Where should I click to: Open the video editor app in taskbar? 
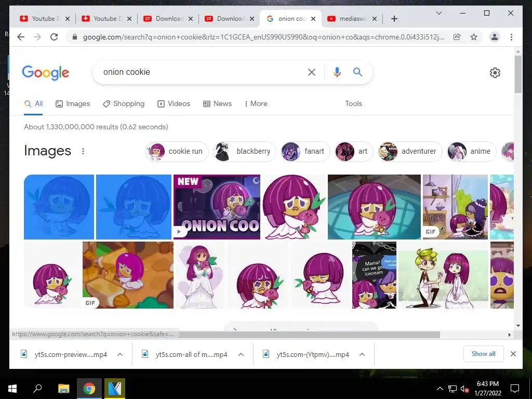tap(115, 389)
